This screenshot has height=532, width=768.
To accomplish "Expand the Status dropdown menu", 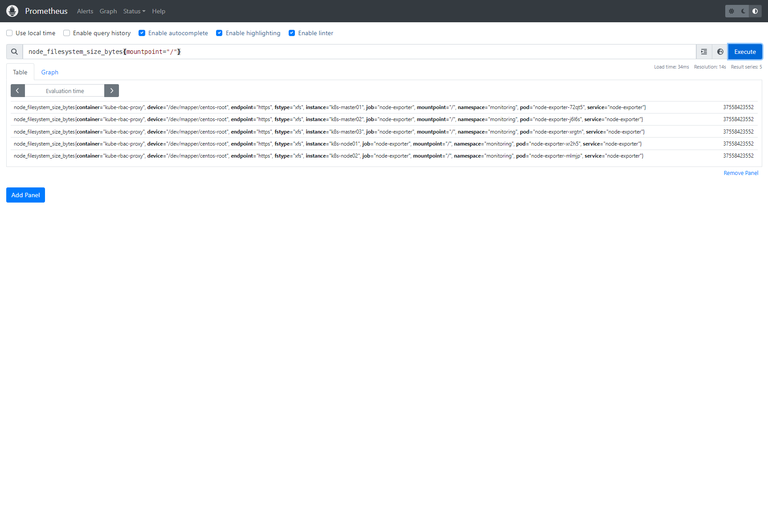I will (x=134, y=11).
